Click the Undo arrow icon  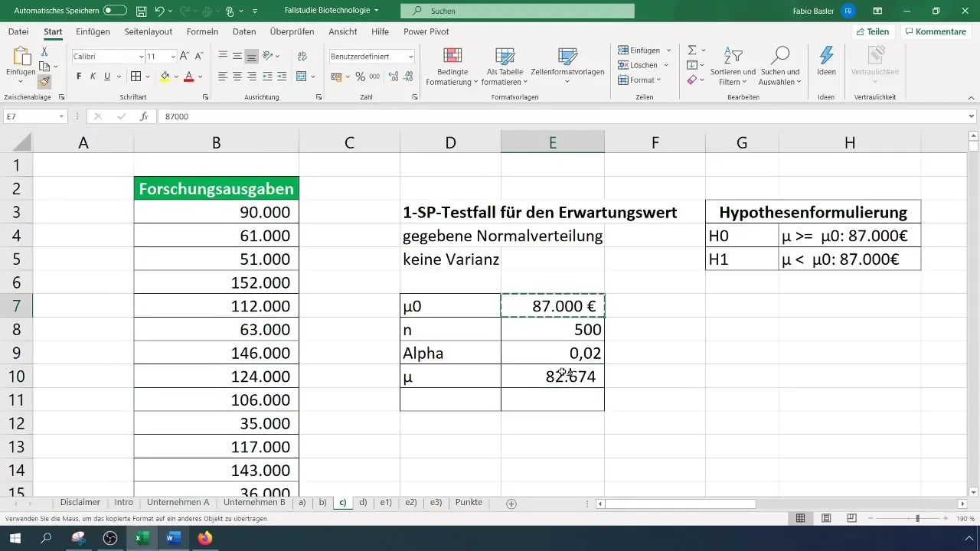tap(159, 11)
